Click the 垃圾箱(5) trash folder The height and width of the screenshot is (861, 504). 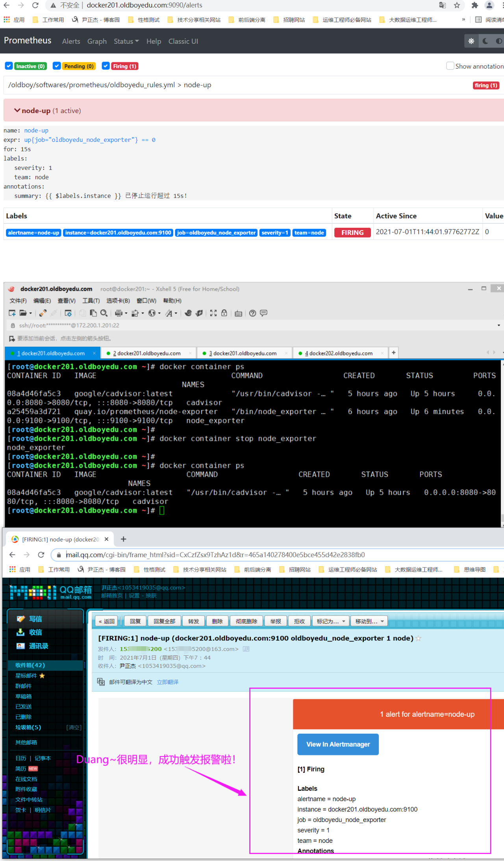pos(28,727)
